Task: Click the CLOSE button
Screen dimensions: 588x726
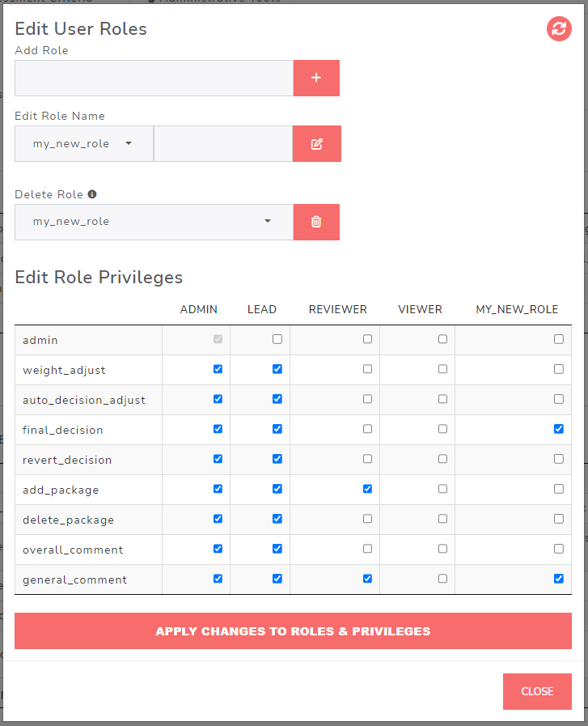Action: pos(537,691)
